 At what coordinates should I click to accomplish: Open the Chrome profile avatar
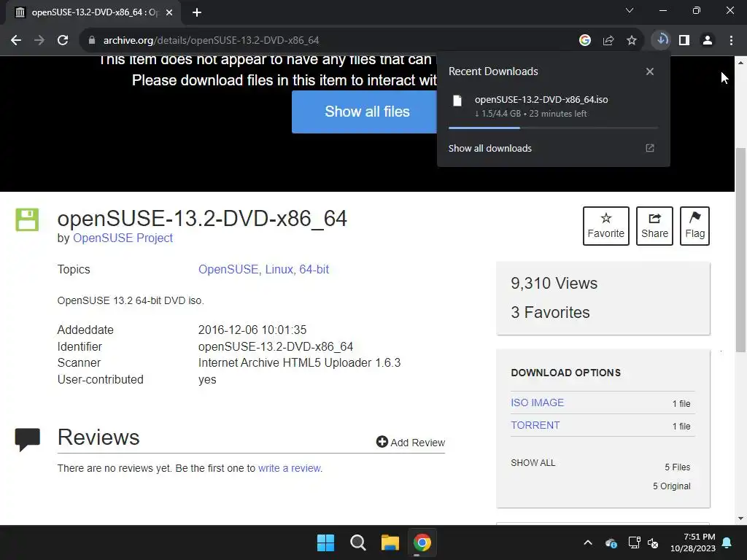tap(708, 41)
